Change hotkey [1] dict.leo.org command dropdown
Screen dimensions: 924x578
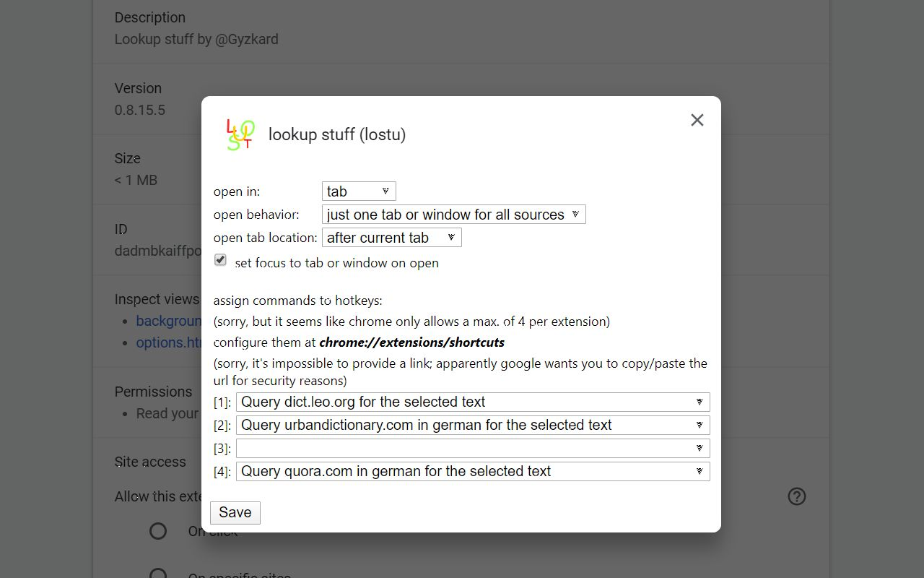point(473,402)
